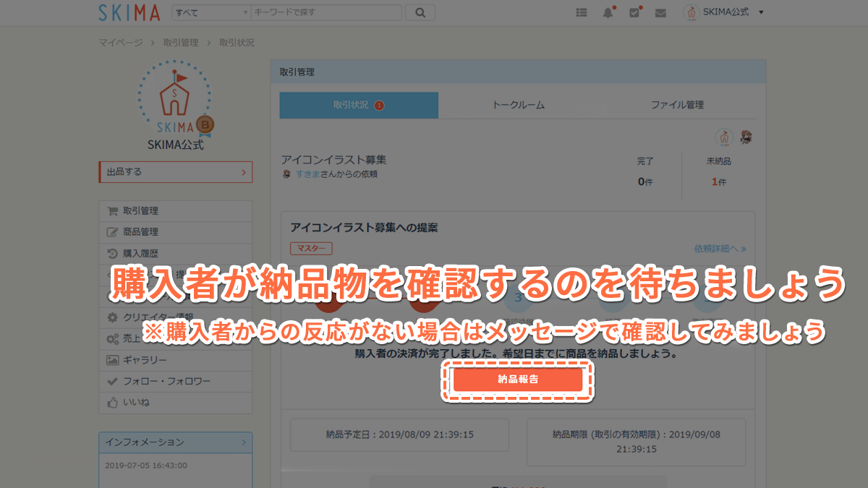868x488 pixels.
Task: Click the SKIMA house avatar beside tabs
Action: point(724,136)
